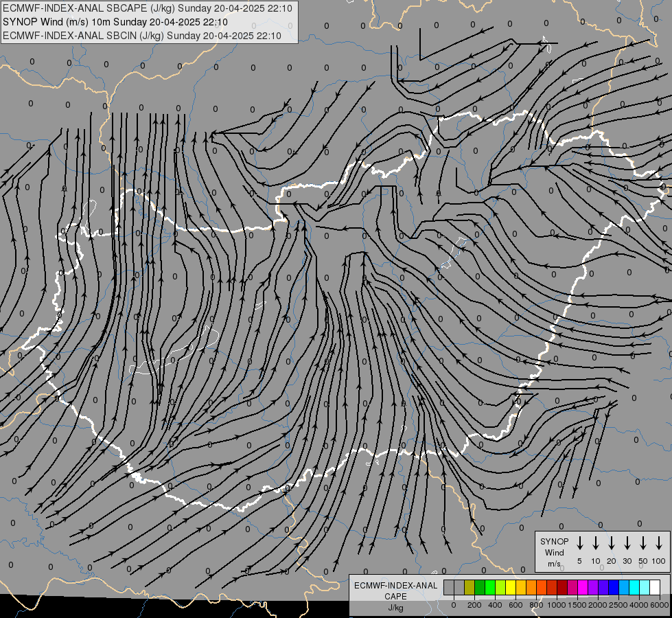Click the wind arrow labeled 100 m/s

pyautogui.click(x=659, y=543)
